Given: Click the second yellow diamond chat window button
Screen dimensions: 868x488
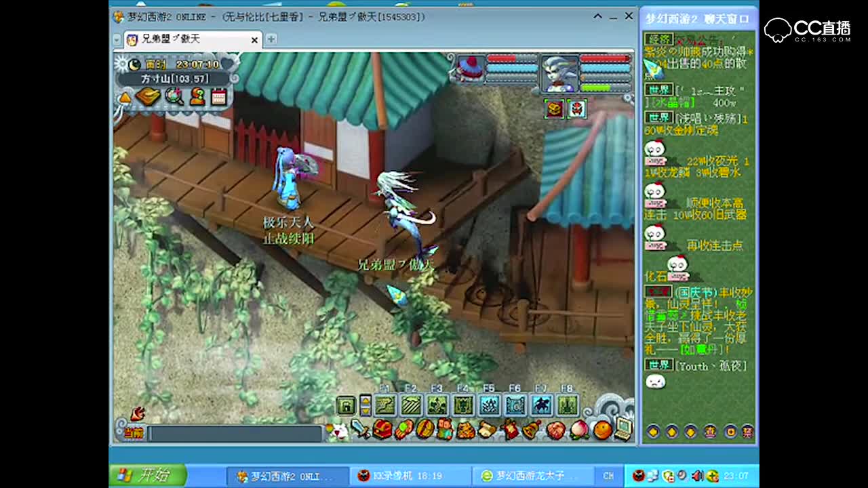Looking at the screenshot, I should pos(672,431).
